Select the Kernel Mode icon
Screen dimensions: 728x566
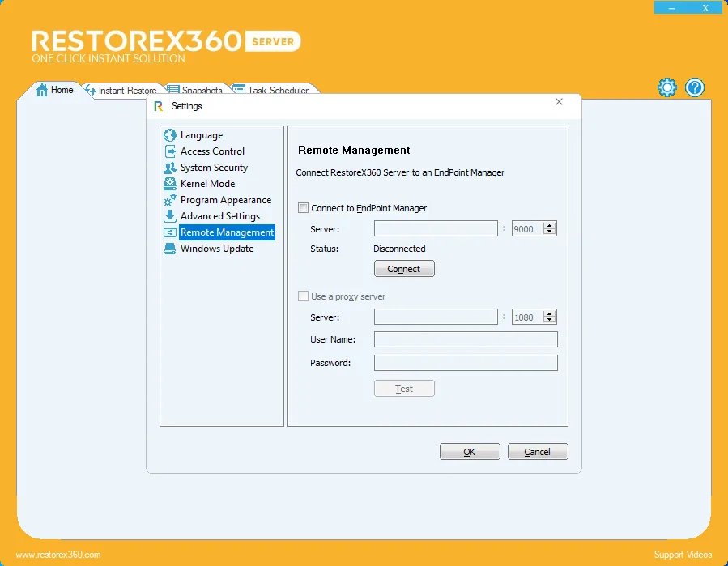pyautogui.click(x=170, y=184)
